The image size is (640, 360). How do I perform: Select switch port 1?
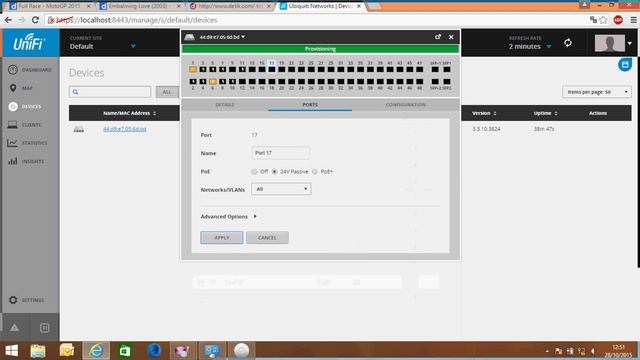193,69
